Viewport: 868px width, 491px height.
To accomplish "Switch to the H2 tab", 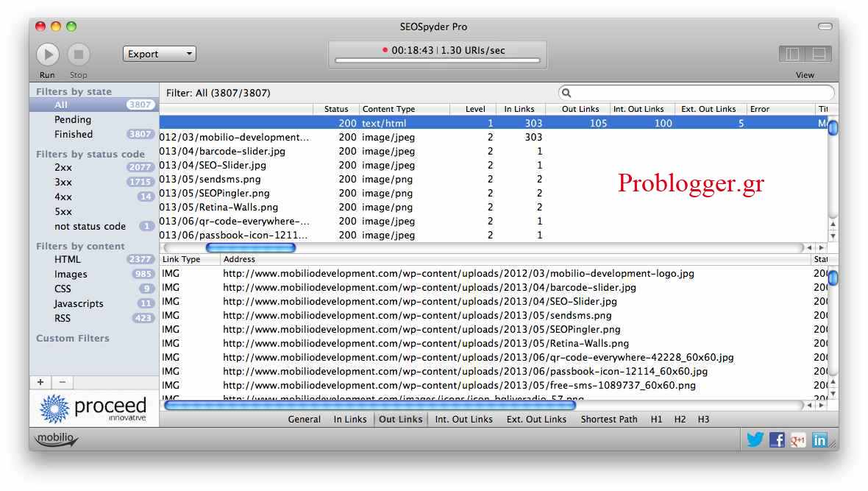I will (680, 420).
